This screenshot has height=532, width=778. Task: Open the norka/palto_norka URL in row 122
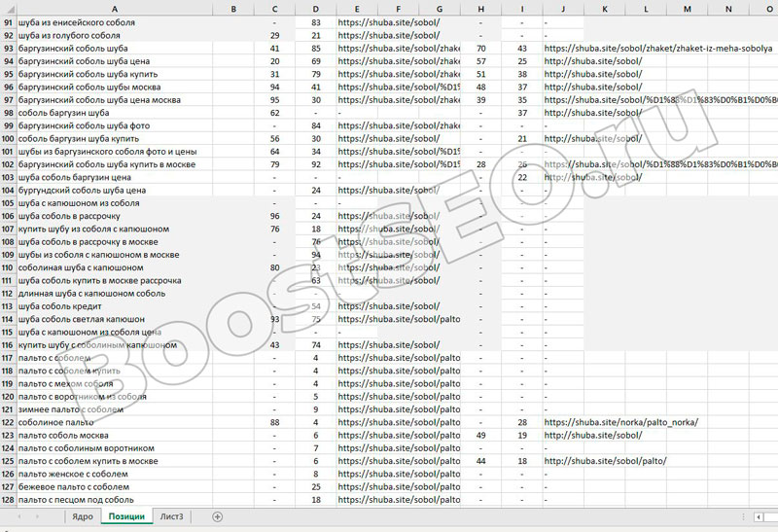(x=620, y=422)
